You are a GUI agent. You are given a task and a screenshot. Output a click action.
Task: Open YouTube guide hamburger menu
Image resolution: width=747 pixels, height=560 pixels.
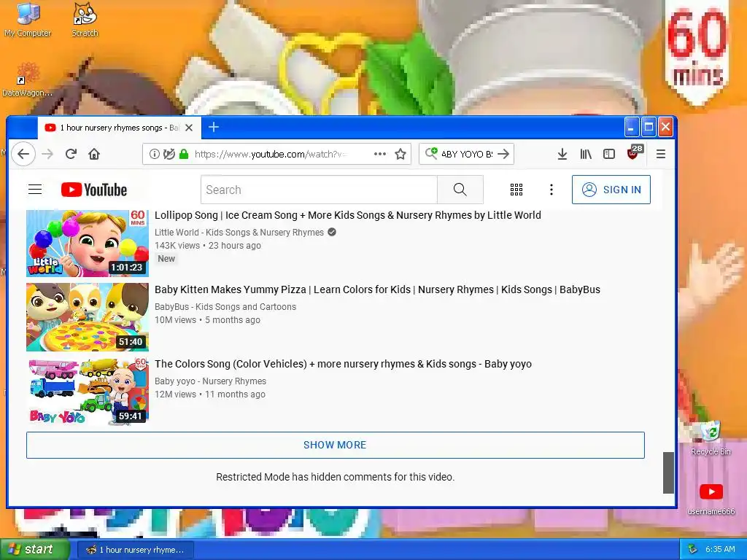pyautogui.click(x=35, y=190)
